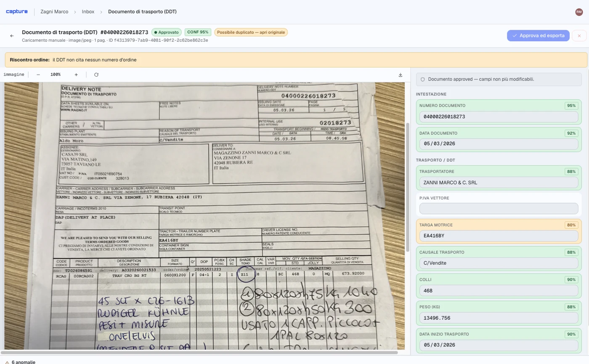Click the Documento approved notice

pyautogui.click(x=499, y=79)
